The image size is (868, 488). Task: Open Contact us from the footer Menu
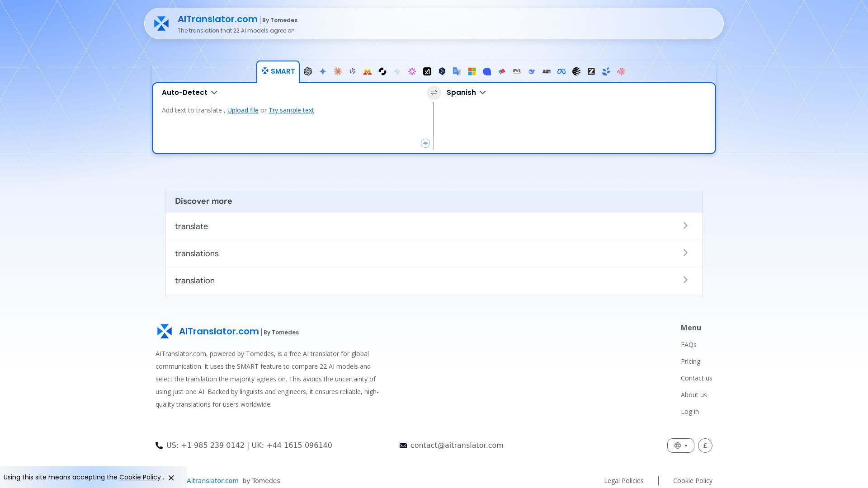click(696, 378)
